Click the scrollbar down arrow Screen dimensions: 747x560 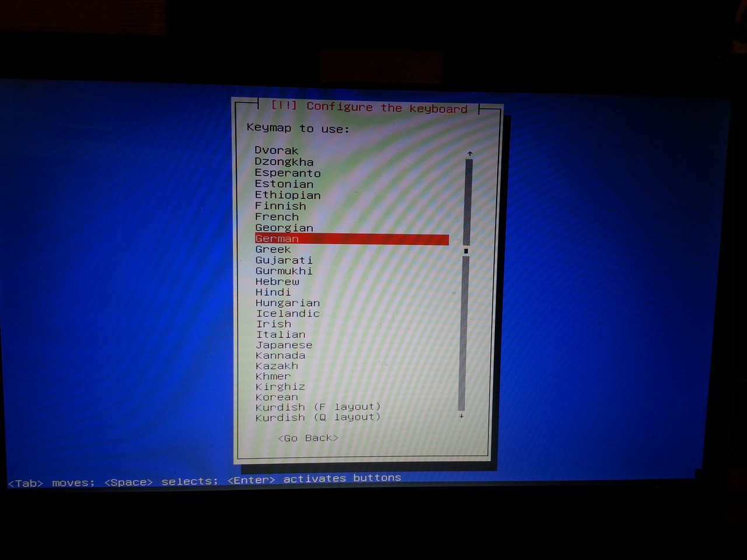point(462,416)
